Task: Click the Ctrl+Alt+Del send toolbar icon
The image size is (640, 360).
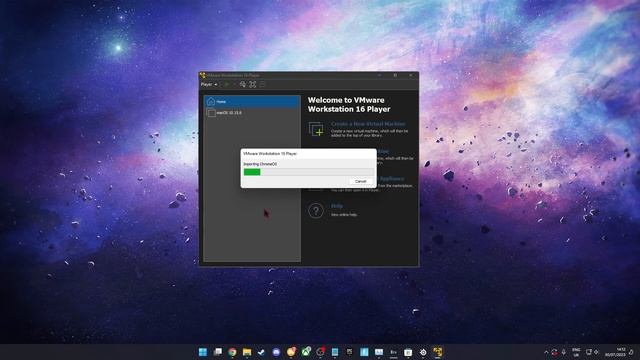Action: point(242,84)
